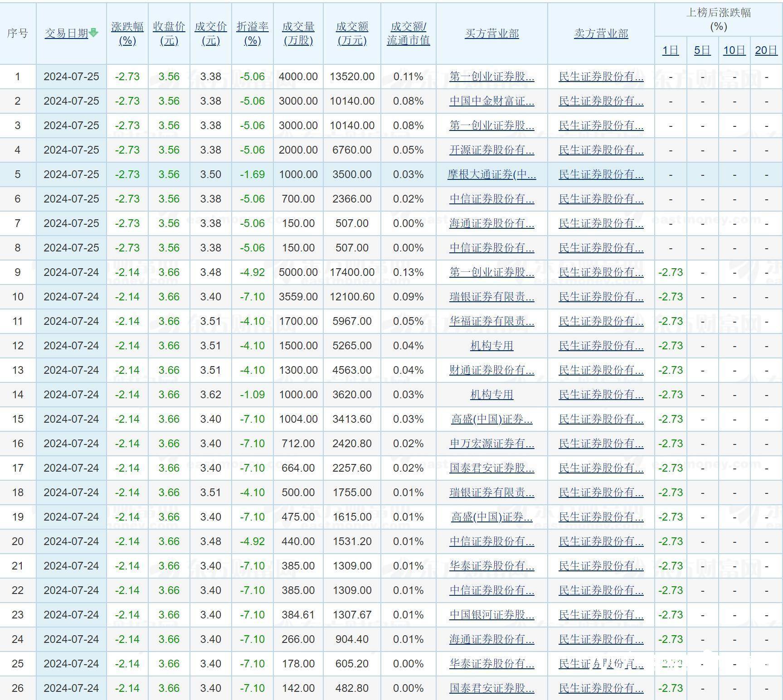Select 成交额 482.80 in row 26
The image size is (783, 700).
tap(352, 688)
